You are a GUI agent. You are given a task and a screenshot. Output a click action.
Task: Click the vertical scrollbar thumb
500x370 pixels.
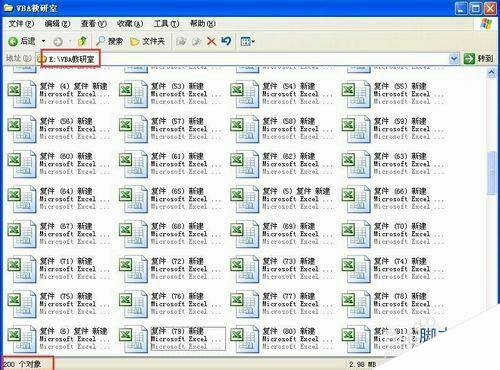pos(491,173)
